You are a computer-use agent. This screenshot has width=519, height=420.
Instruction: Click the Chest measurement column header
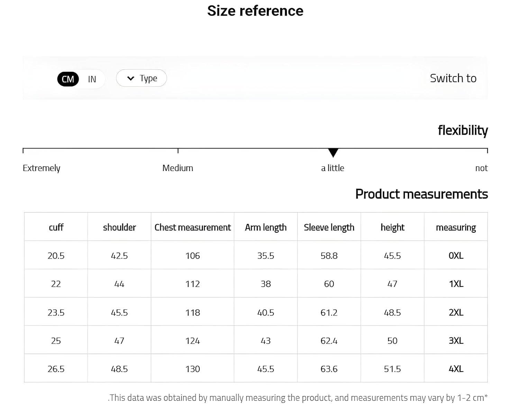(192, 227)
